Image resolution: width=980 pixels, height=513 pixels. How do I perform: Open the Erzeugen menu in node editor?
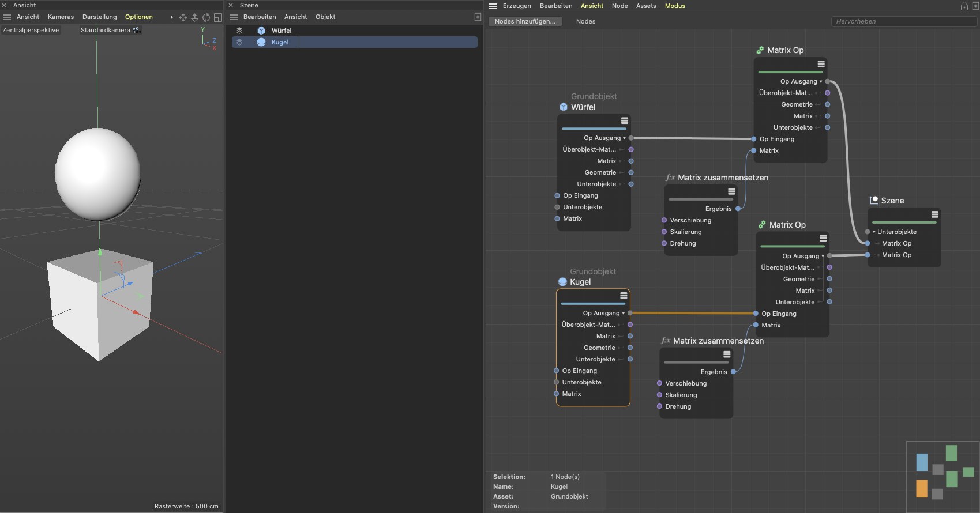516,6
